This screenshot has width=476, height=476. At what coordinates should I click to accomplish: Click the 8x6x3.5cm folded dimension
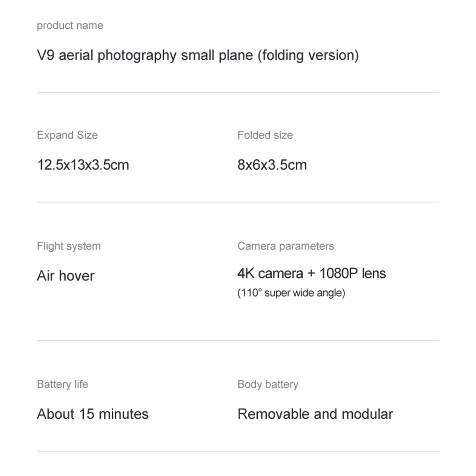point(272,165)
